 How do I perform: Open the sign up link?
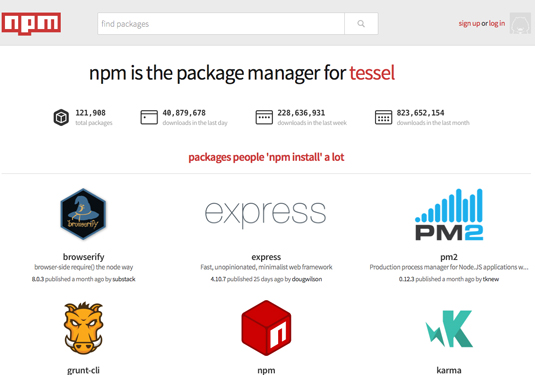469,24
